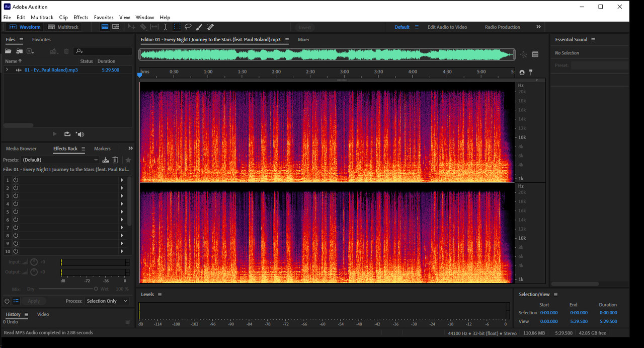Open the effect menu arrow for slot 4
This screenshot has height=348, width=644.
(x=122, y=203)
